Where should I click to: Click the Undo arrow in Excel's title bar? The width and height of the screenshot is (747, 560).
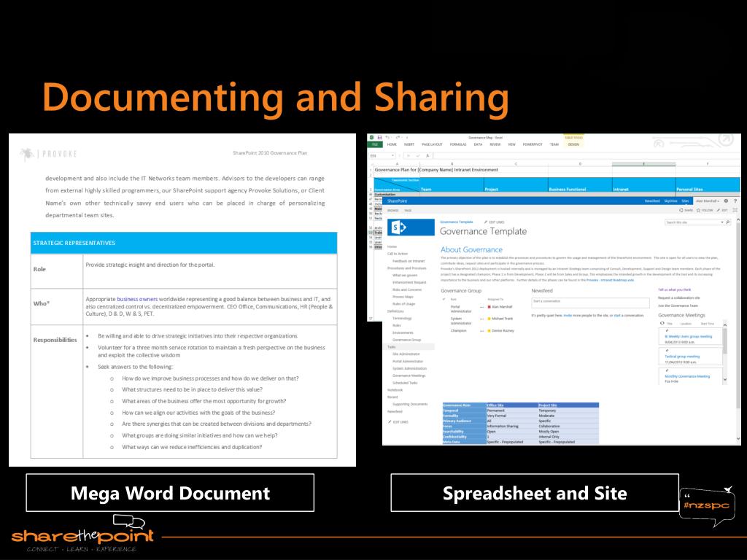388,138
